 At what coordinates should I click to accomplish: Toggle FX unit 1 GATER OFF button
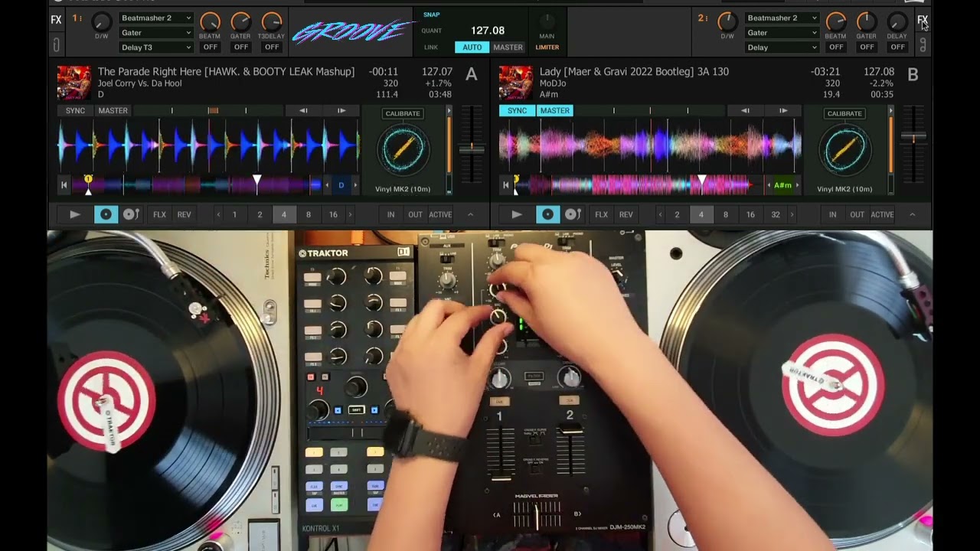(240, 47)
